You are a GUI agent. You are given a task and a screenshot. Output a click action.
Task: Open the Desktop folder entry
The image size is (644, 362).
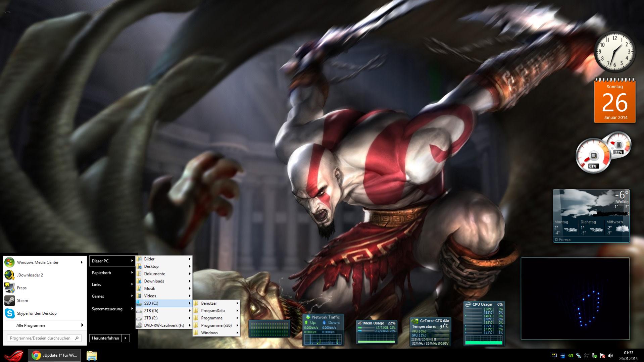pyautogui.click(x=163, y=266)
